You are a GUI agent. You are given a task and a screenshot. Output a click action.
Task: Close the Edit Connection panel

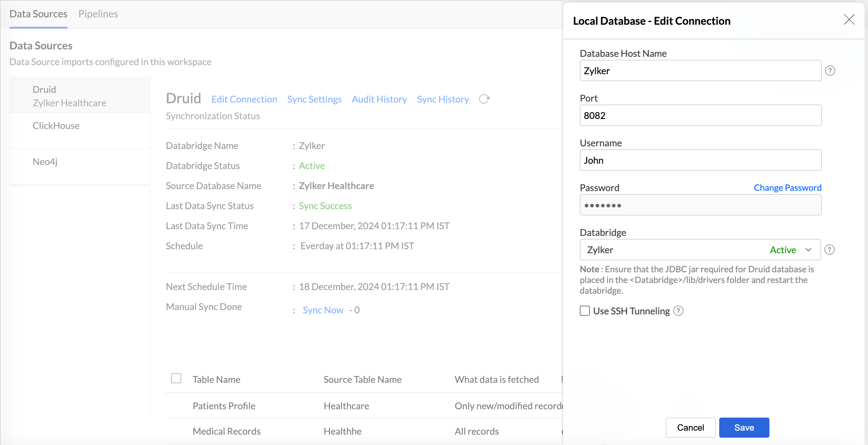849,19
